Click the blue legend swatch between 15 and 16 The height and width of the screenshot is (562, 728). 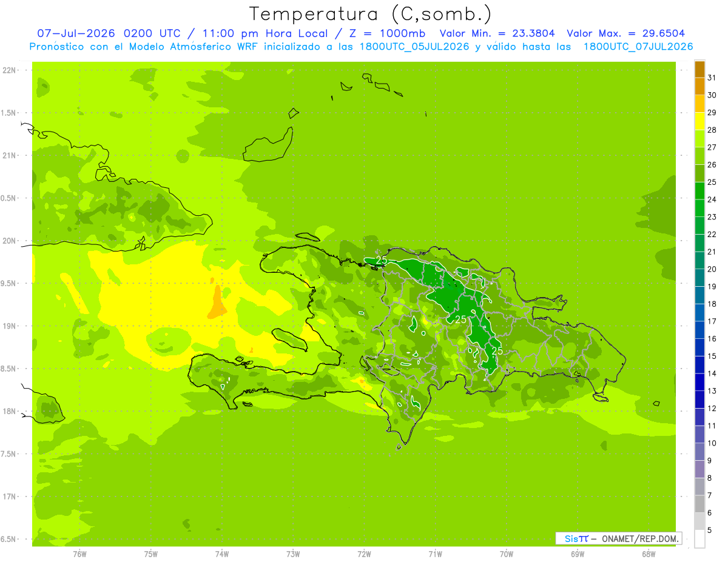(699, 348)
